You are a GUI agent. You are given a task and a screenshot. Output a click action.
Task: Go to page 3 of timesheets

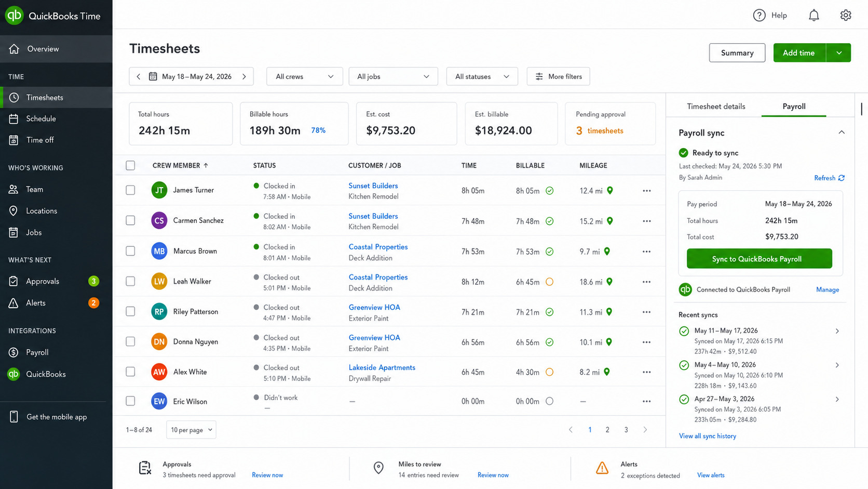coord(626,430)
